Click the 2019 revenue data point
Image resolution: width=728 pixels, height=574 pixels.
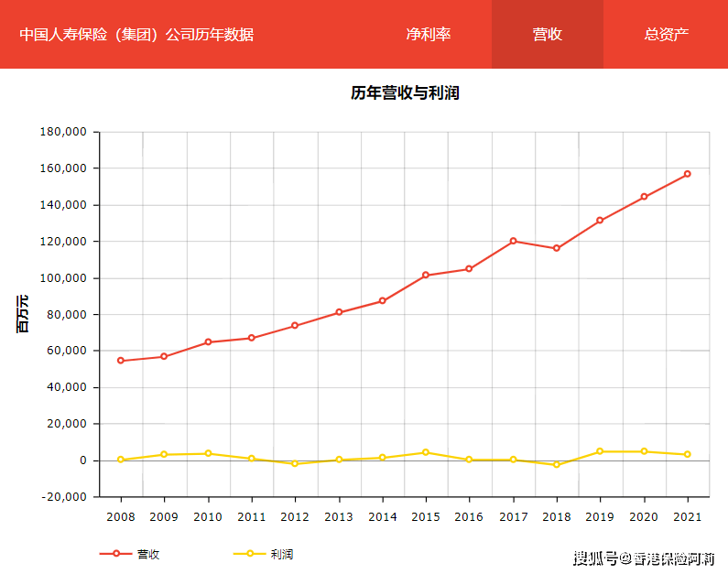point(600,221)
